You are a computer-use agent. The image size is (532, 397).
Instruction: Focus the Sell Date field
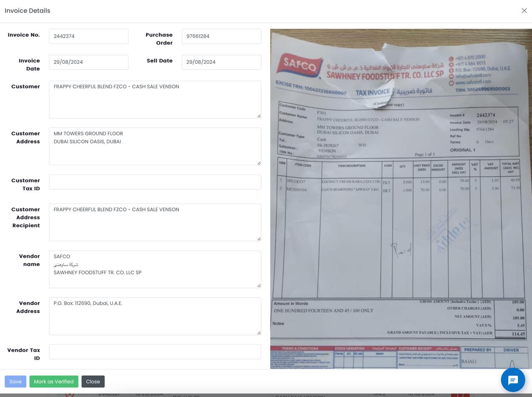coord(222,62)
